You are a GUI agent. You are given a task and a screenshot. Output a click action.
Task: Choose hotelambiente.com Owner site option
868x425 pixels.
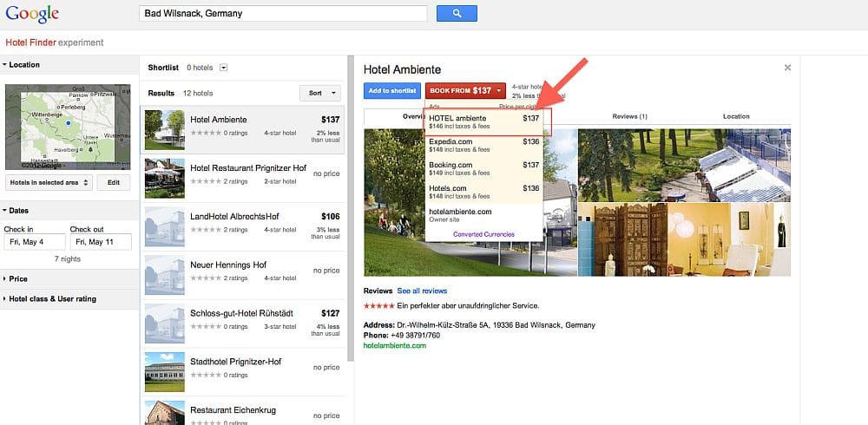(483, 215)
